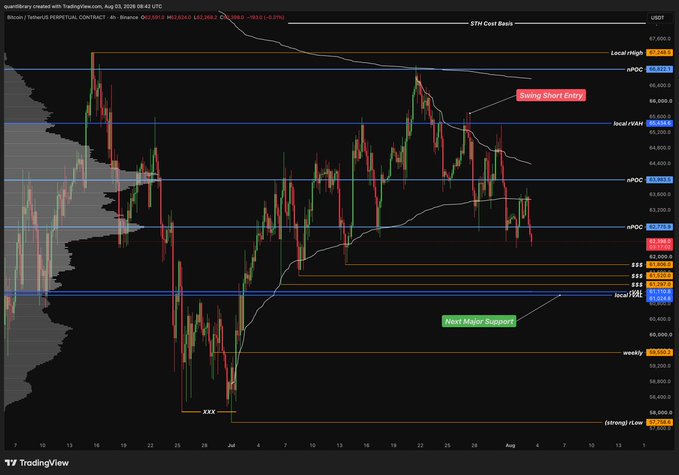The width and height of the screenshot is (679, 475).
Task: Click the (strong) rLow line label
Action: click(x=624, y=422)
